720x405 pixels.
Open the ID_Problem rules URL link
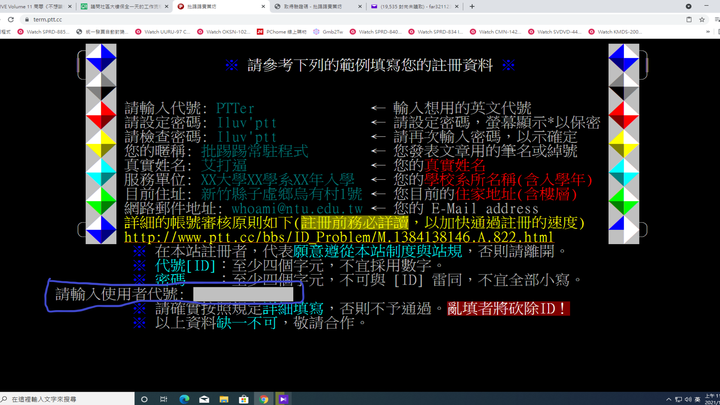(x=339, y=237)
